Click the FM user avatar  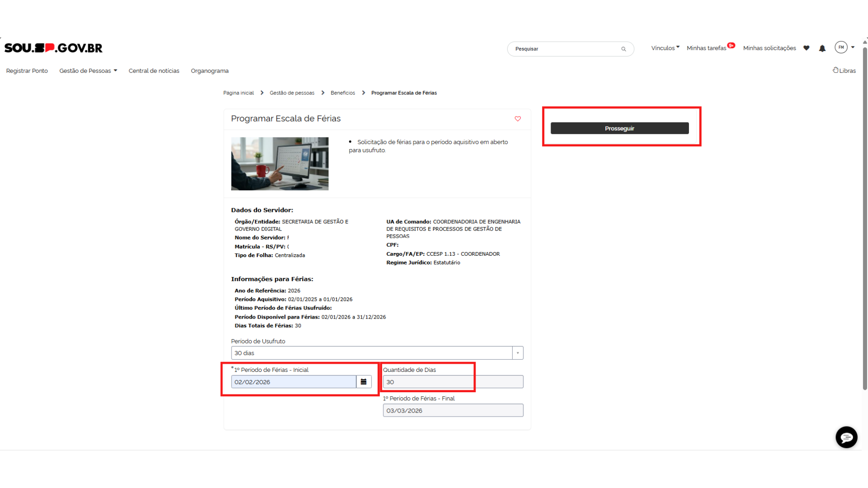pyautogui.click(x=841, y=47)
